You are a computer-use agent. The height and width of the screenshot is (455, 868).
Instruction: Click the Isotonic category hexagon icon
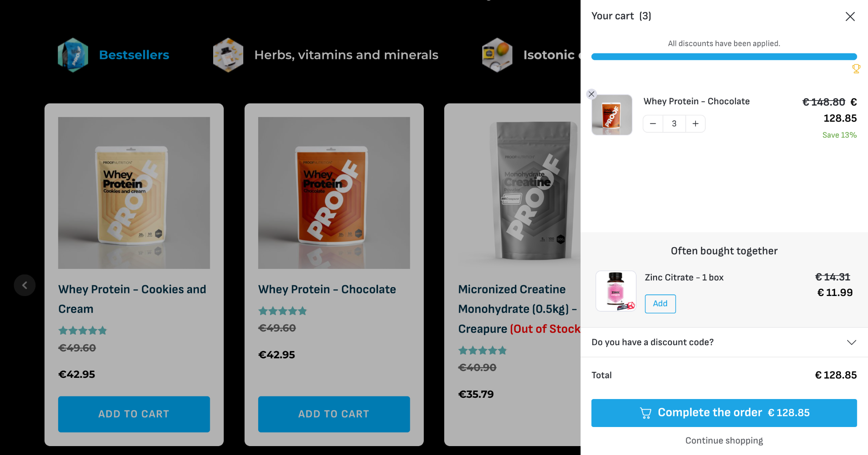[x=497, y=55]
